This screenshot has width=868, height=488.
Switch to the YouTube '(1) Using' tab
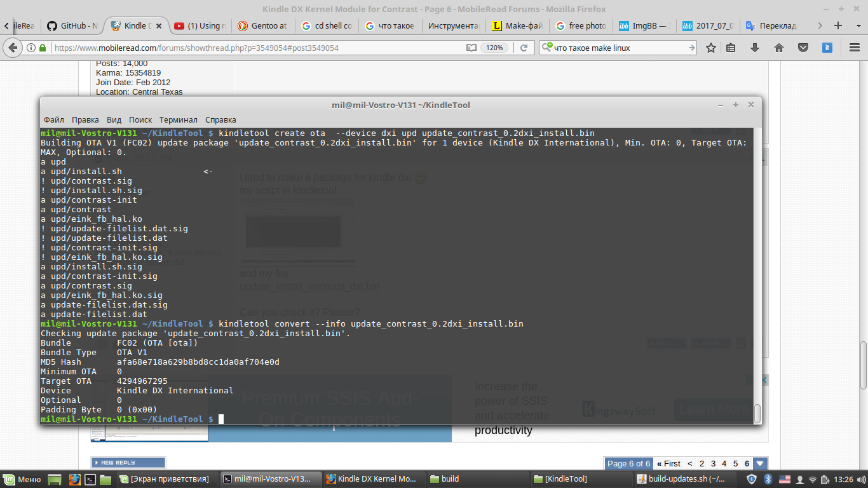click(200, 26)
